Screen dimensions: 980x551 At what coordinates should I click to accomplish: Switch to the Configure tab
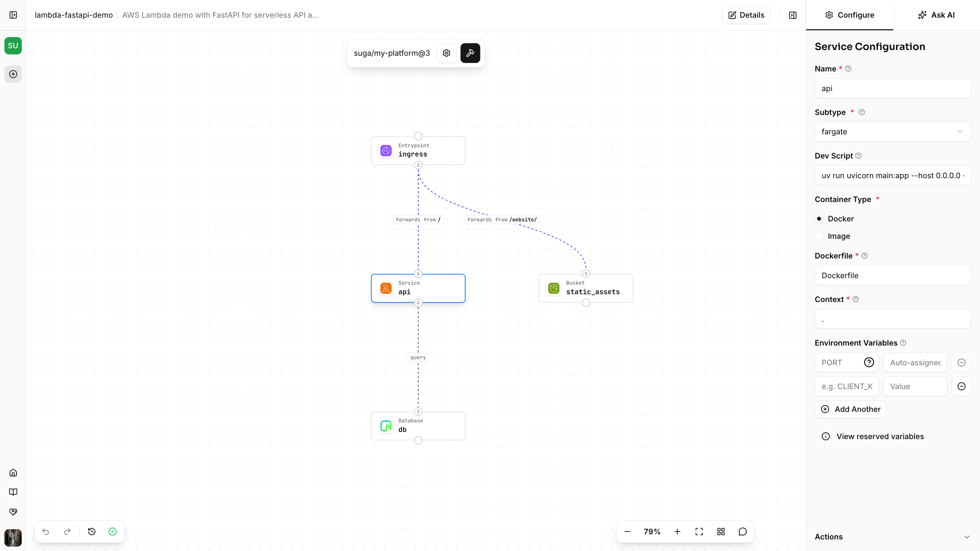pyautogui.click(x=850, y=15)
